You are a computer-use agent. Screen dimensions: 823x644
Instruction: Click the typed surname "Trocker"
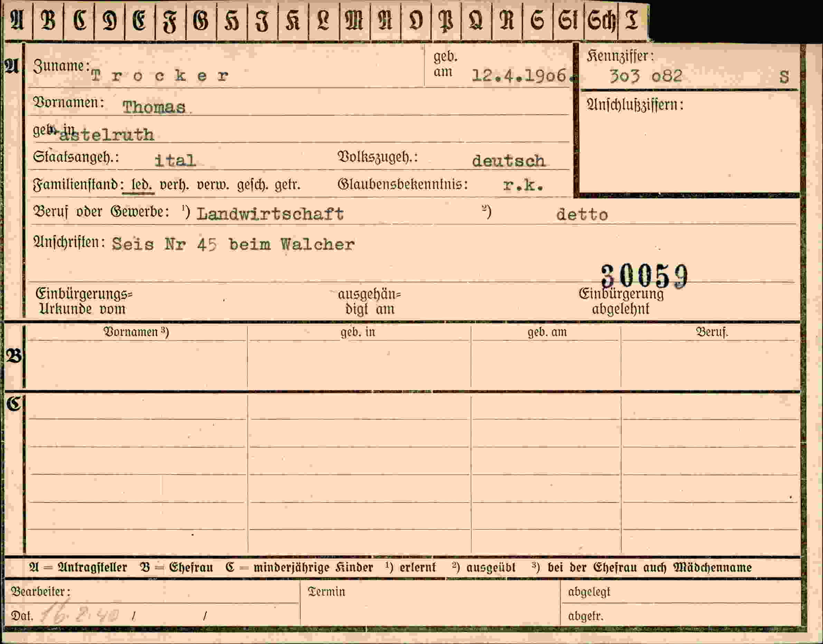160,76
